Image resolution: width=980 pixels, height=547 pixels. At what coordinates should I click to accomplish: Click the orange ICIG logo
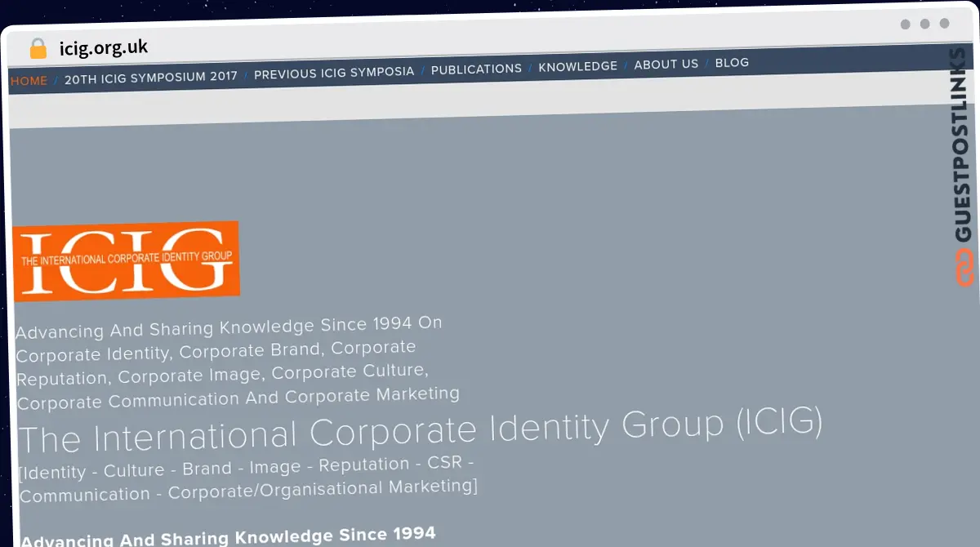[x=127, y=260]
